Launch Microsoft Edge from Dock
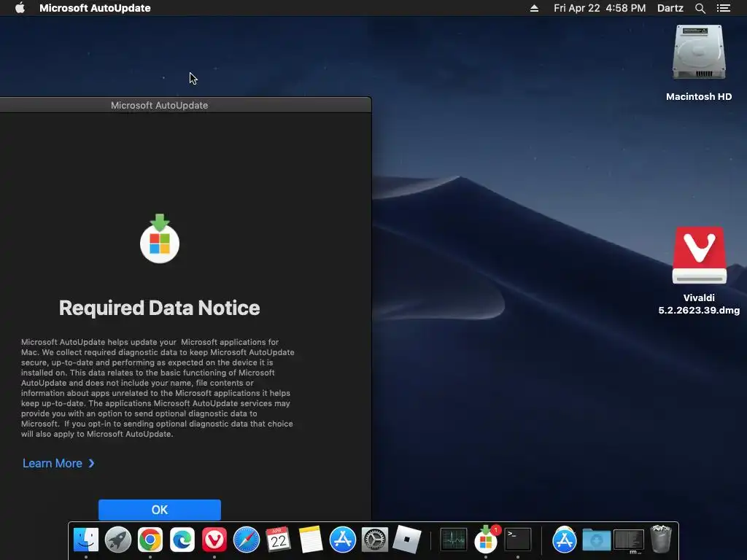 click(182, 540)
